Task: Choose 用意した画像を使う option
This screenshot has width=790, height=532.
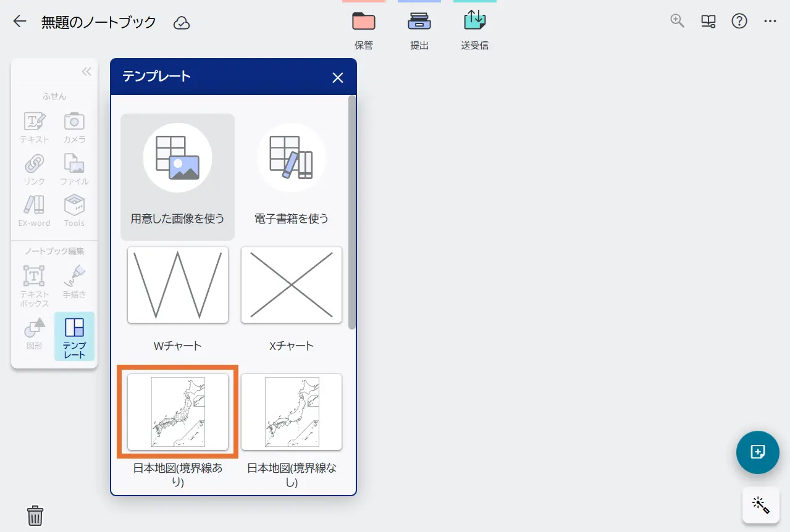Action: click(x=177, y=177)
